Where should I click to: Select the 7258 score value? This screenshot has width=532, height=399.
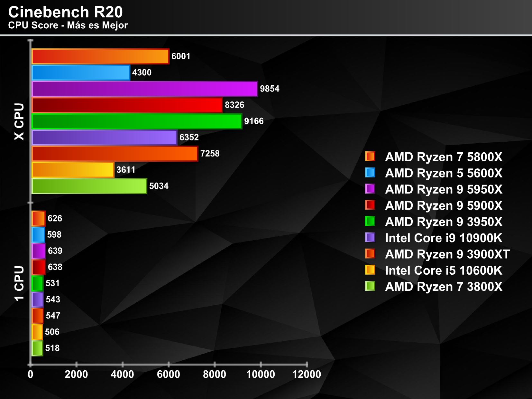coord(210,153)
